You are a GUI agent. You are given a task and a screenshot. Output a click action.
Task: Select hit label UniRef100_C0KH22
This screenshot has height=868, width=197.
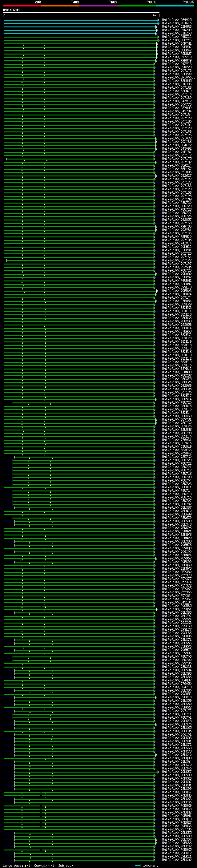177,247
